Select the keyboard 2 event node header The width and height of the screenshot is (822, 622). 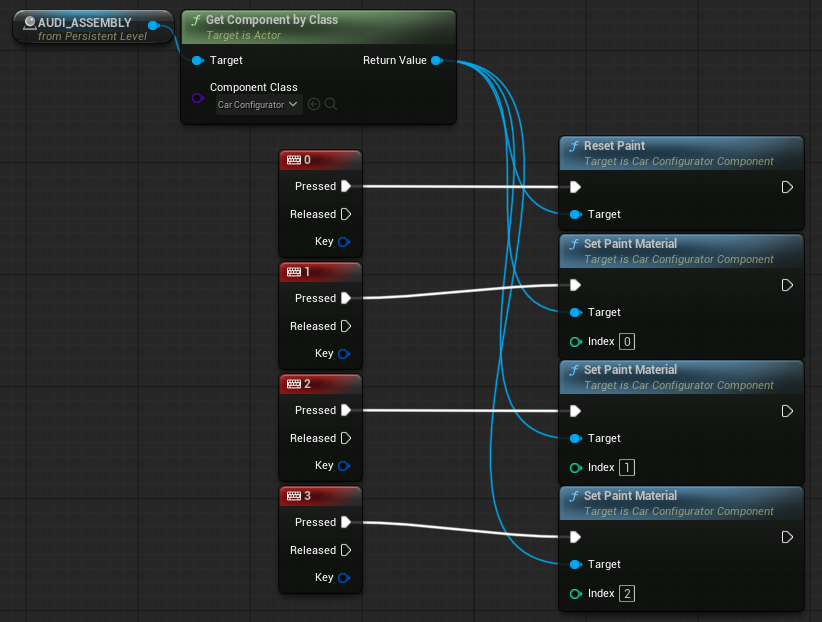320,384
